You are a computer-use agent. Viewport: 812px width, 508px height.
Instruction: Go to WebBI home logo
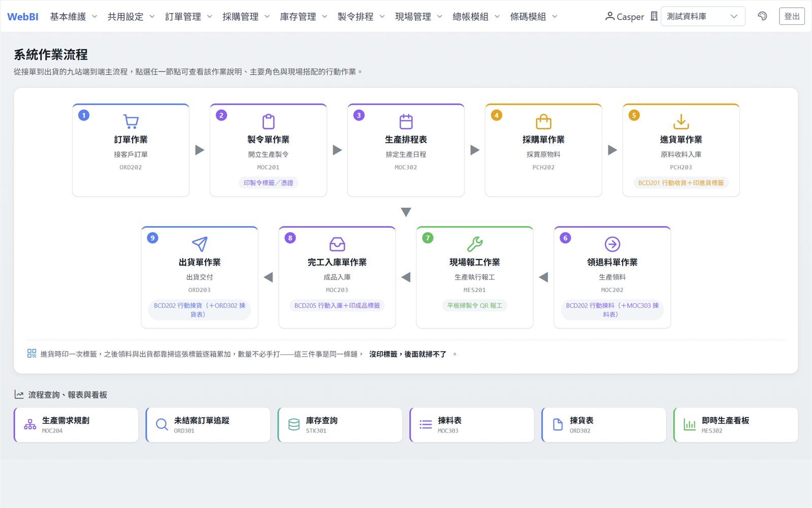[23, 17]
